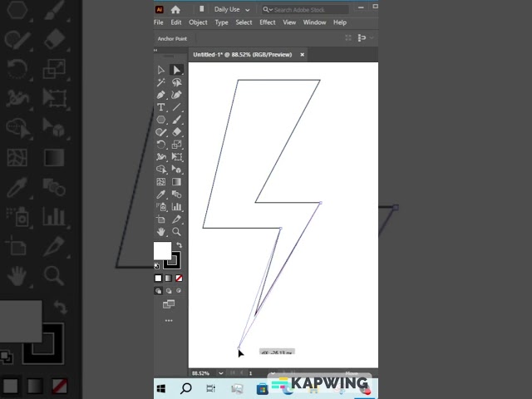Open the Daily Use workspace dropdown
Image resolution: width=532 pixels, height=399 pixels.
(232, 9)
